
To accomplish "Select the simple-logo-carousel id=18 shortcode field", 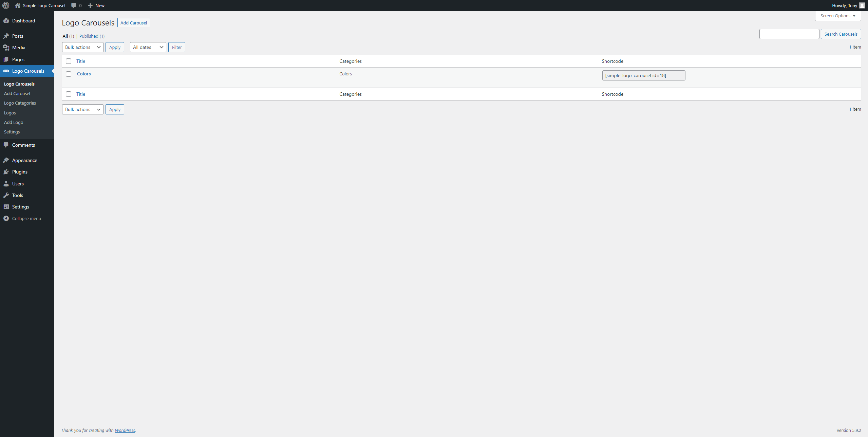I will [x=644, y=75].
